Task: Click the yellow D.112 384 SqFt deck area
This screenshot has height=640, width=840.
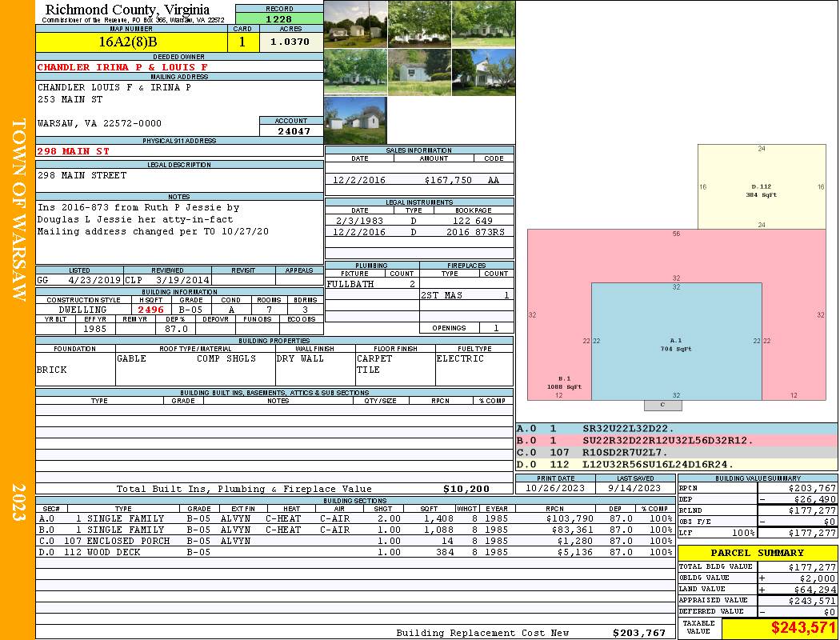Action: [x=761, y=186]
